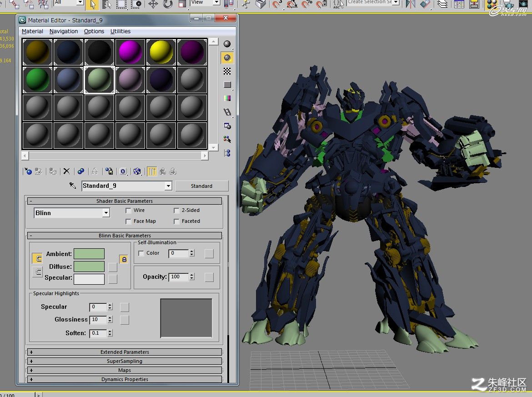The image size is (532, 397).
Task: Open the Material menu
Action: tap(32, 31)
